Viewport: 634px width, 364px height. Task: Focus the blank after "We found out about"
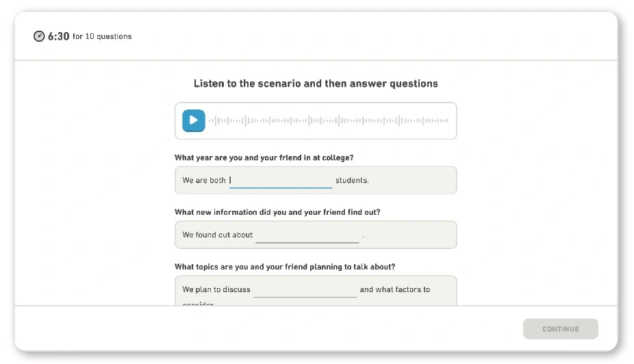point(307,235)
